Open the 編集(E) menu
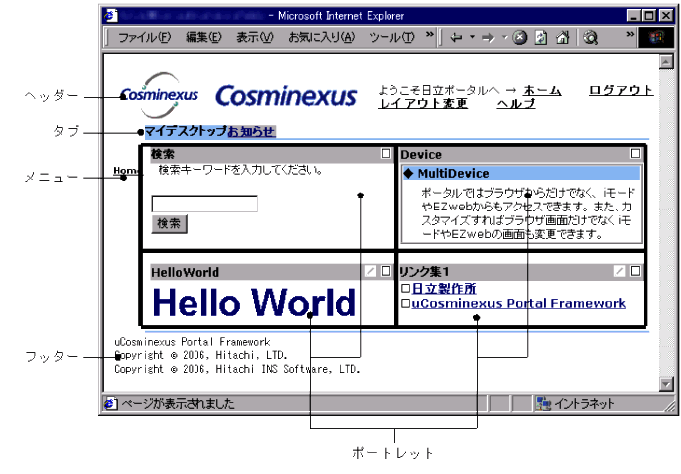The image size is (681, 474). click(x=204, y=38)
